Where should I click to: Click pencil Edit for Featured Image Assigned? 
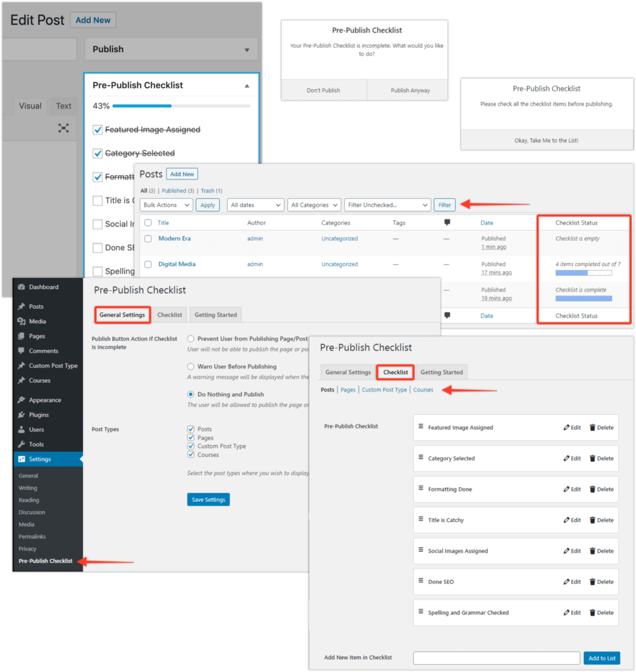coord(572,427)
